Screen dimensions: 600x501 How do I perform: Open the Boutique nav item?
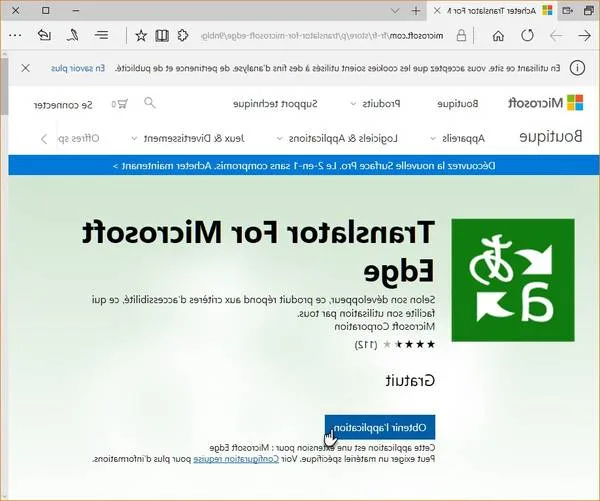[x=458, y=104]
